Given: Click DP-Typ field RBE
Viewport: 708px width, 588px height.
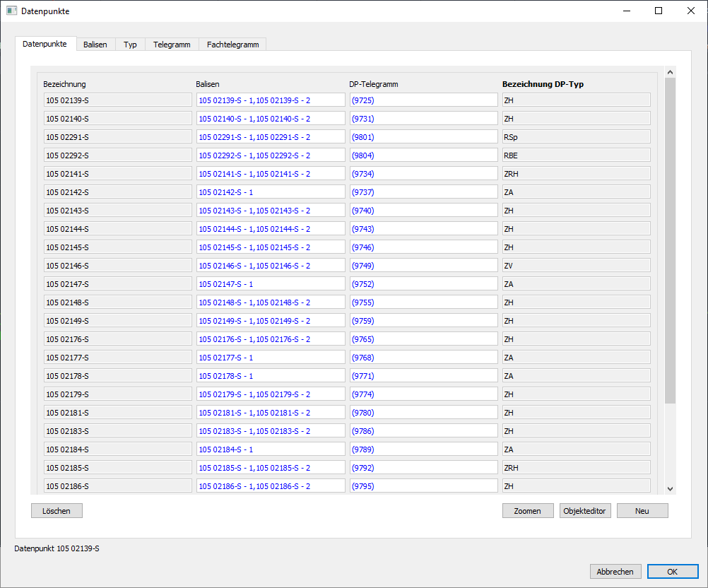Looking at the screenshot, I should point(576,155).
